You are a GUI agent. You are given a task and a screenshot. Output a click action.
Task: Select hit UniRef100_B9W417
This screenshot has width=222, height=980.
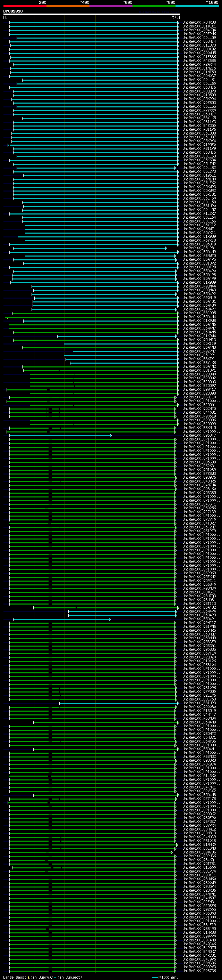point(199,389)
